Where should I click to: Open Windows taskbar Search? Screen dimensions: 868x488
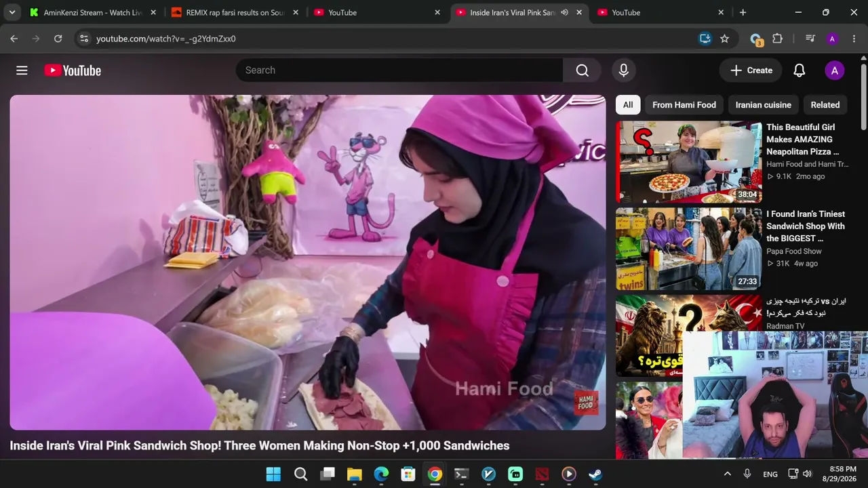300,474
